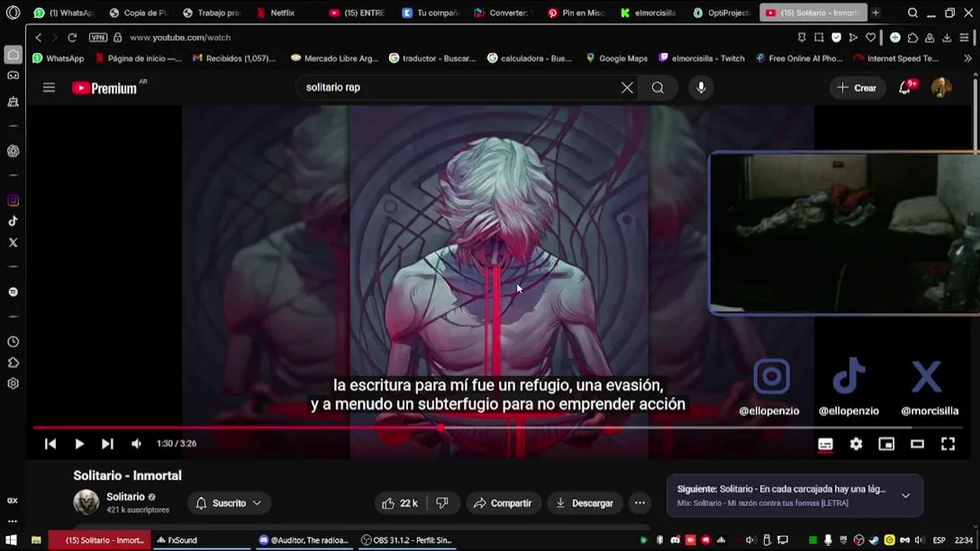The image size is (980, 551).
Task: Open more actions ellipsis menu
Action: click(x=639, y=503)
